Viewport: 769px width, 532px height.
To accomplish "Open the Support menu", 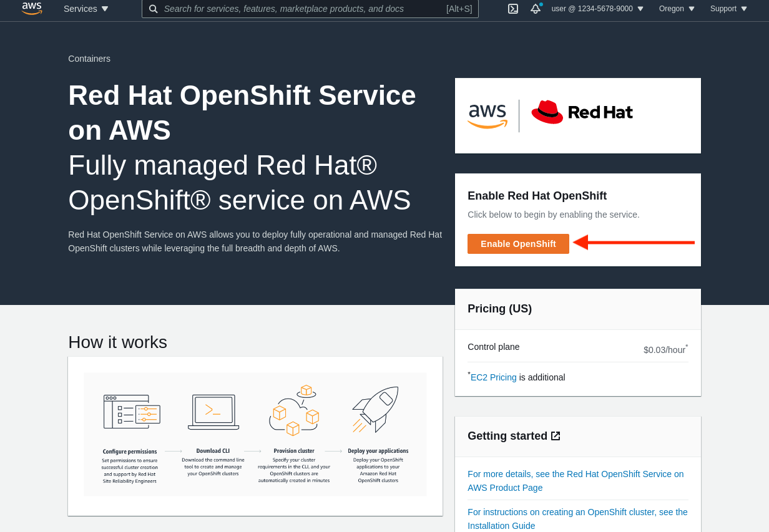I will (724, 9).
